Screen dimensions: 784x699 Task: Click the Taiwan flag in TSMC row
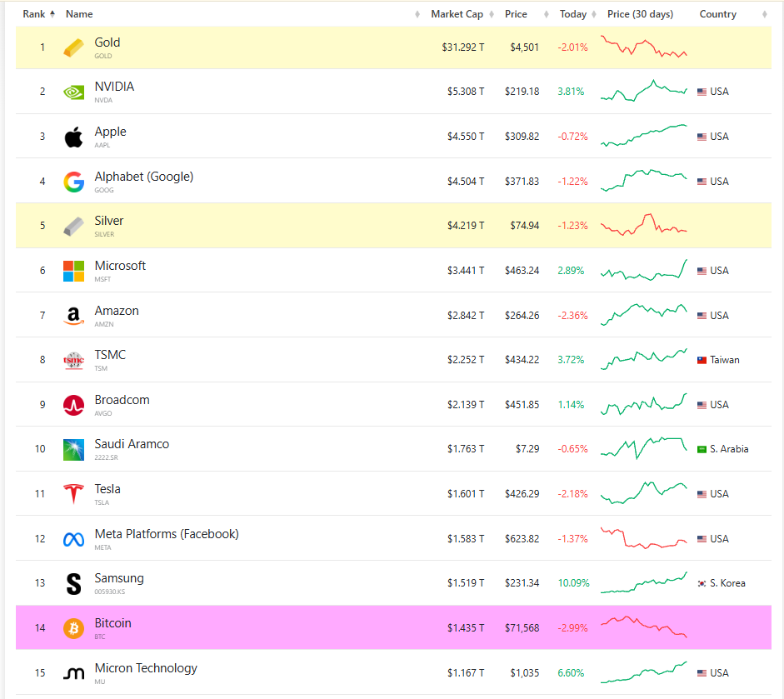click(x=702, y=360)
